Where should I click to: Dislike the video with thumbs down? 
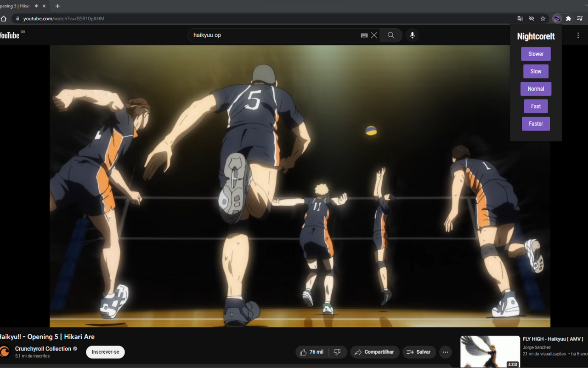click(x=337, y=352)
